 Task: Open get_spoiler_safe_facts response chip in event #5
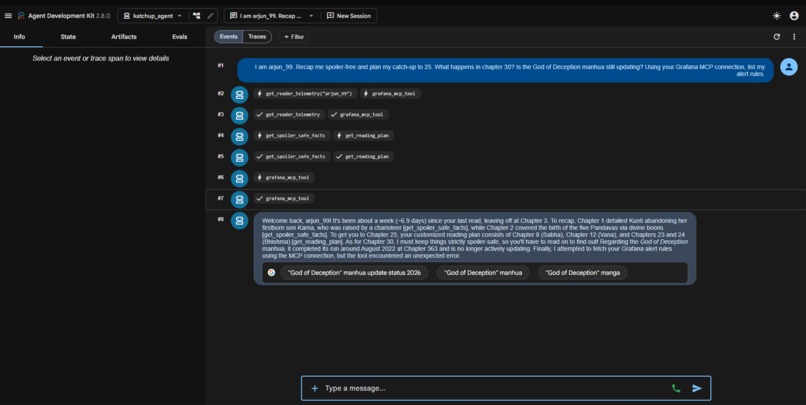click(x=292, y=156)
